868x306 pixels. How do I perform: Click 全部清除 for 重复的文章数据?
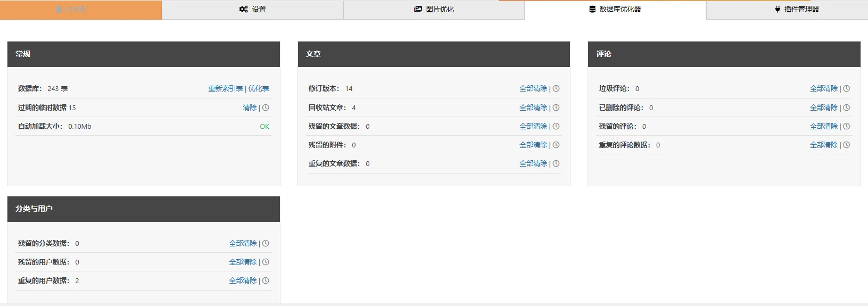(533, 163)
